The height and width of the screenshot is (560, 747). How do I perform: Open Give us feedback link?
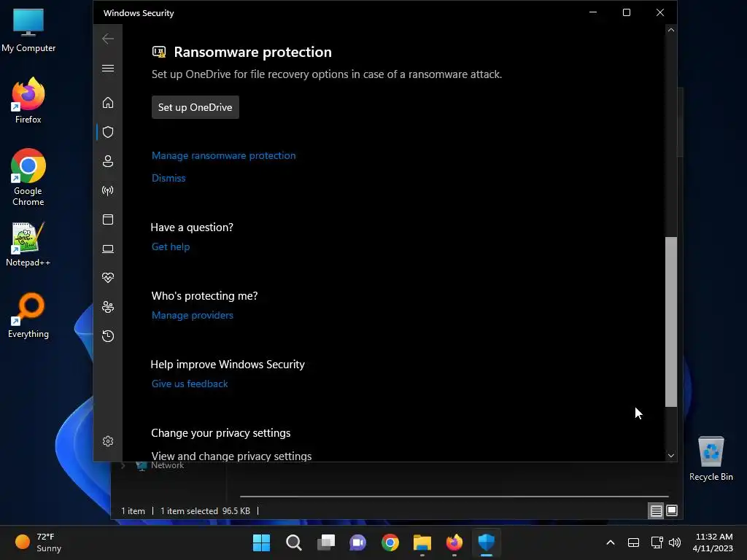coord(190,384)
